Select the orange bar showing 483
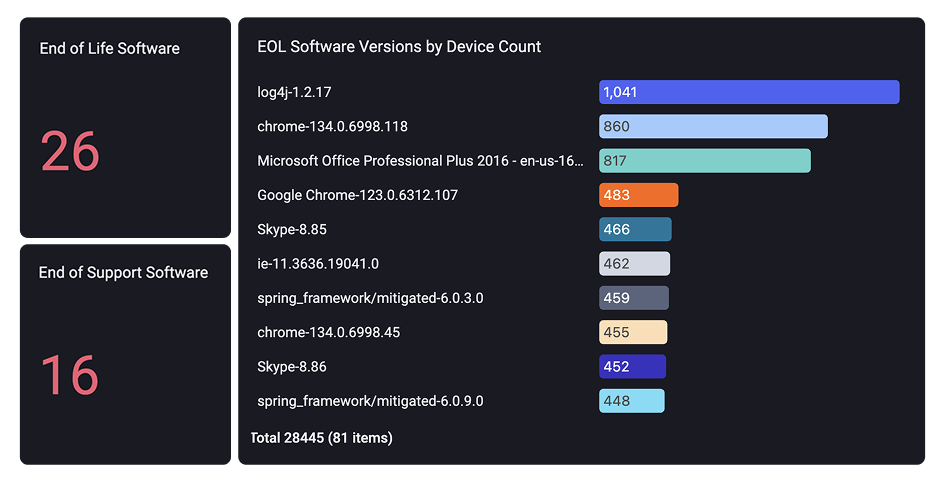945x486 pixels. (x=639, y=195)
